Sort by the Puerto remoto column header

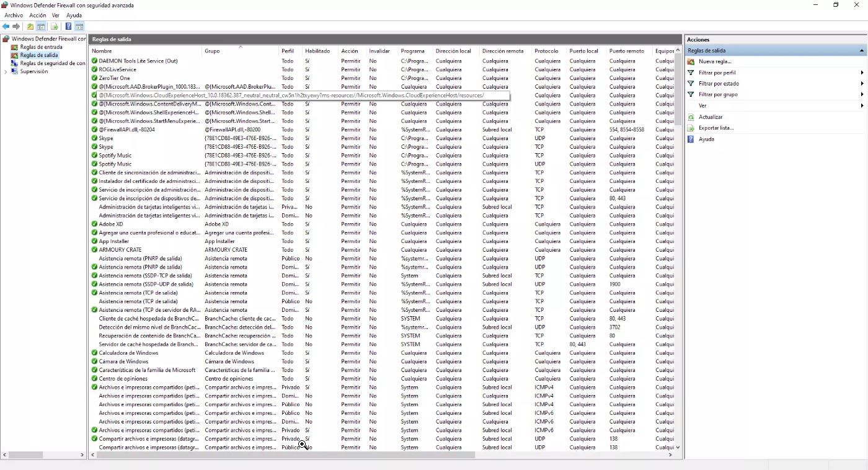pos(630,51)
